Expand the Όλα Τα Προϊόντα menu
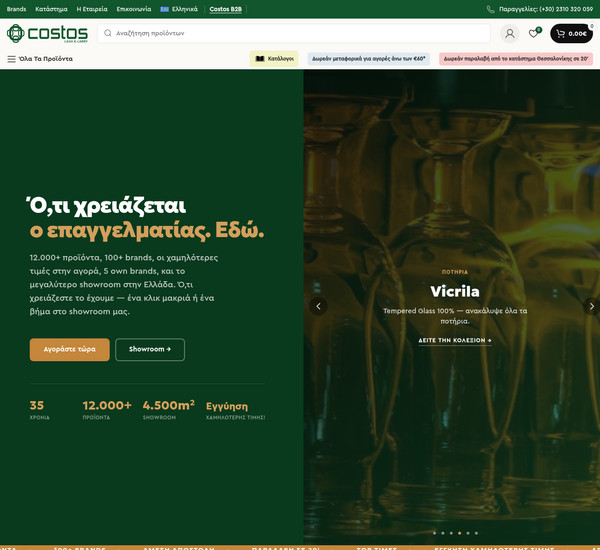The image size is (600, 550). (x=40, y=59)
